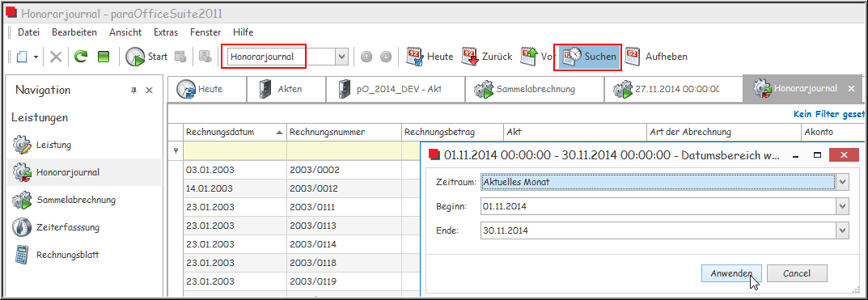The width and height of the screenshot is (868, 300).
Task: Open the Ende date picker dropdown
Action: click(843, 230)
